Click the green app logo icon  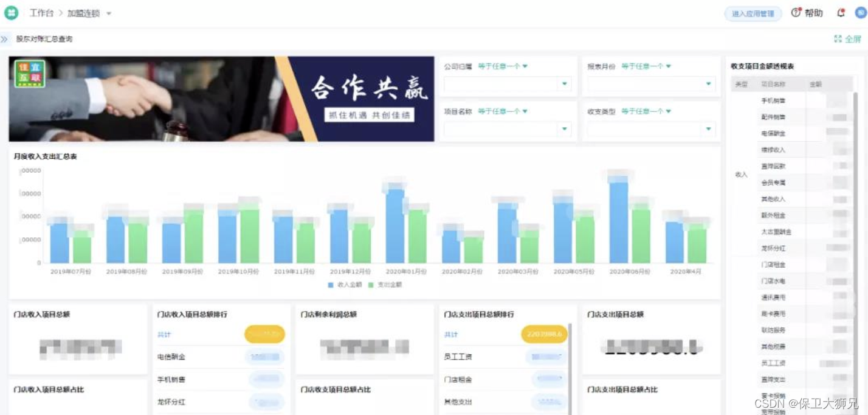click(x=11, y=13)
